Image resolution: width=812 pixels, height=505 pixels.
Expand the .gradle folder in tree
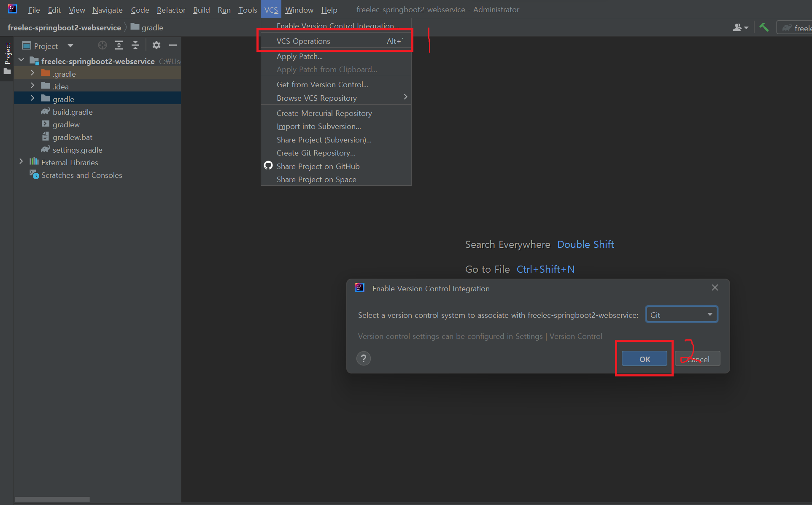click(32, 73)
